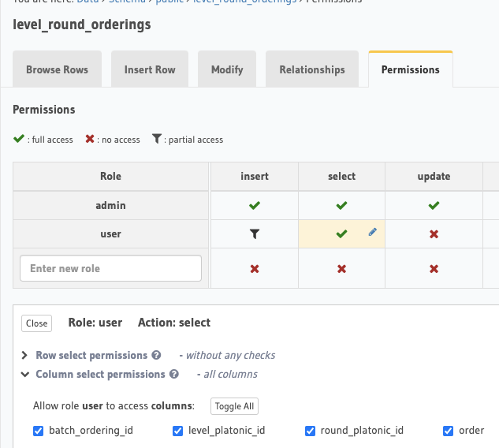Image resolution: width=499 pixels, height=448 pixels.
Task: Click admin select permission checkmark
Action: pos(341,206)
